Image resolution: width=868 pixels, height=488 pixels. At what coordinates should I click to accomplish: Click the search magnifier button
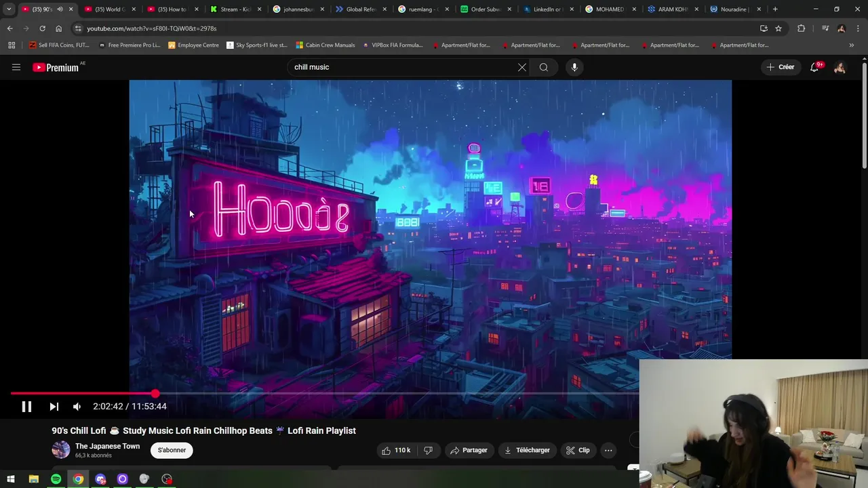click(543, 67)
